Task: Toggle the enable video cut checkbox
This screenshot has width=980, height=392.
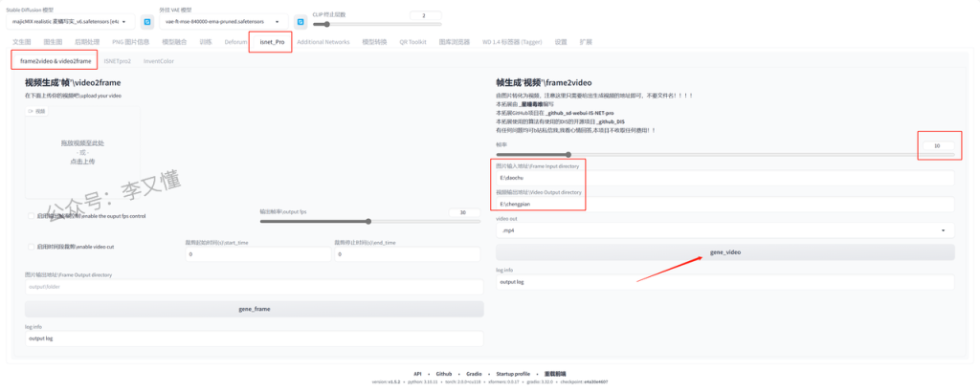Action: point(32,247)
